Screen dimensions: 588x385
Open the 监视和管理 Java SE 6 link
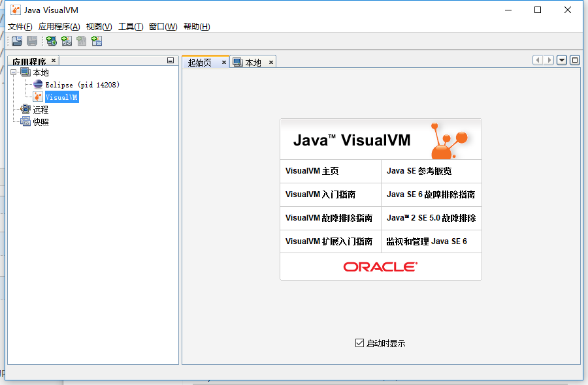pos(427,241)
